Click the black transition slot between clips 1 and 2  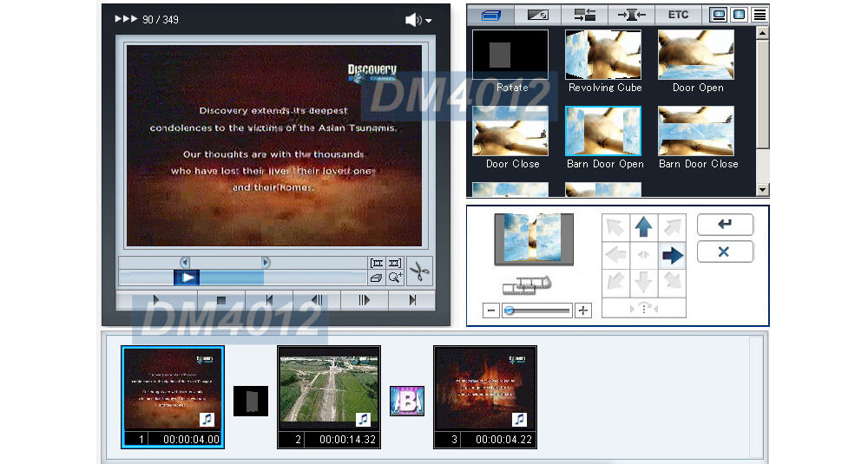[251, 401]
